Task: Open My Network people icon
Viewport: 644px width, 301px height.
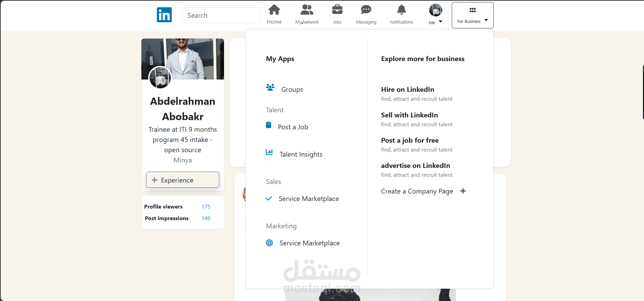Action: coord(307,10)
